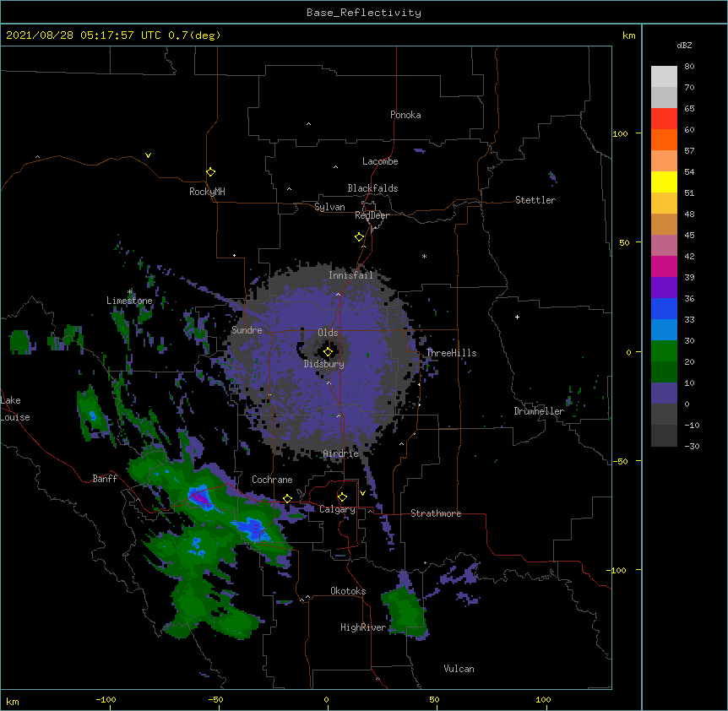Click the HighRiver label
728x711 pixels.
click(363, 627)
